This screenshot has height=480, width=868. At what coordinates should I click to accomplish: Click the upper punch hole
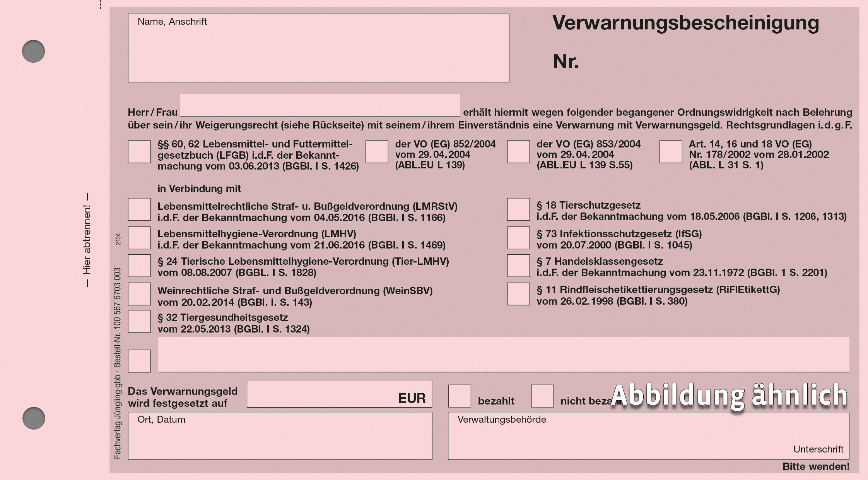tap(33, 51)
